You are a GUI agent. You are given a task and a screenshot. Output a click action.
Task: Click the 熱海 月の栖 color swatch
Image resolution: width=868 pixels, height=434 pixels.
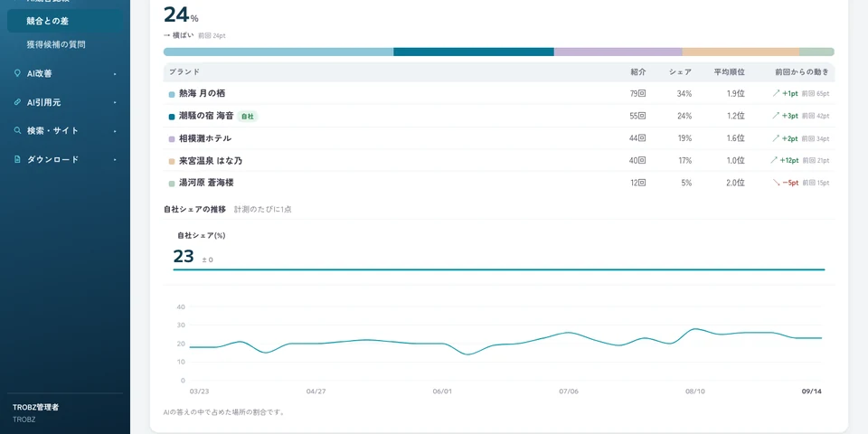(172, 94)
